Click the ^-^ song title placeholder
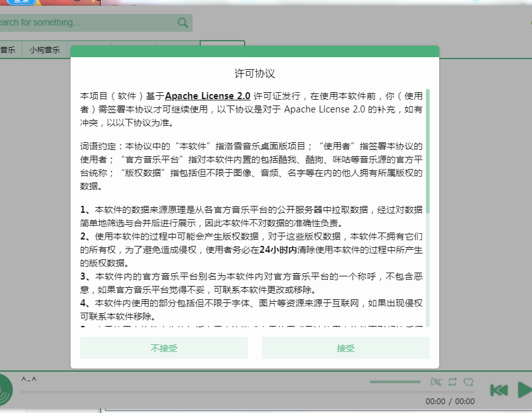Image resolution: width=532 pixels, height=413 pixels. 29,379
